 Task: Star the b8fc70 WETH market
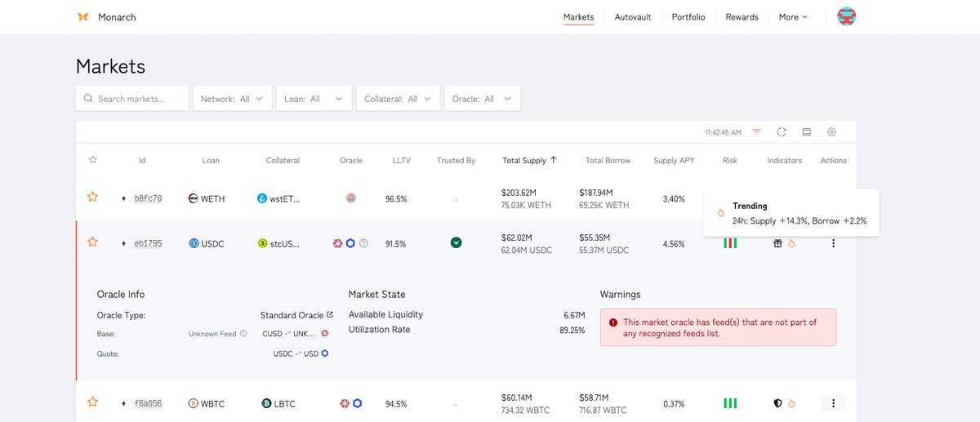[92, 198]
